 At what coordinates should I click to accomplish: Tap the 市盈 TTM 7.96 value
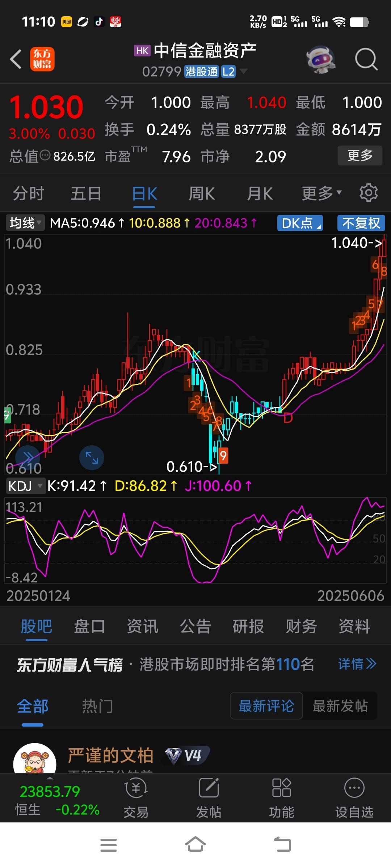point(176,157)
